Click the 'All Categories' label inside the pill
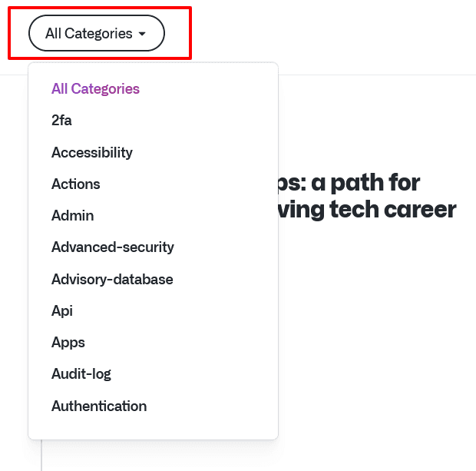The image size is (476, 471). 88,34
